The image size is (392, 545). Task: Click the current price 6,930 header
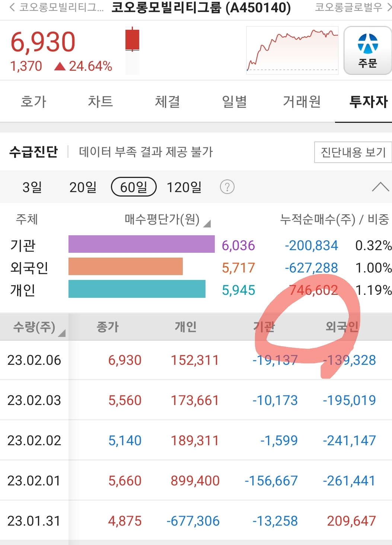[x=43, y=42]
